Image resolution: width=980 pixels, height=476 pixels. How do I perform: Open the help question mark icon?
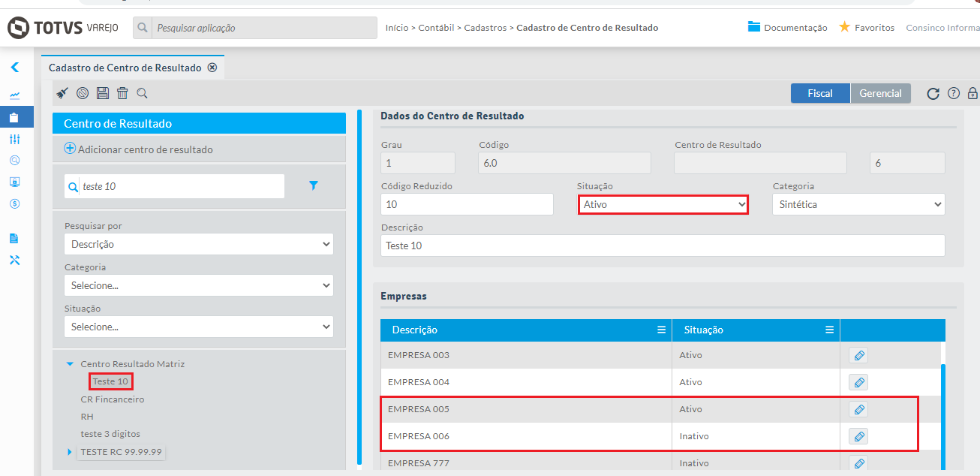pyautogui.click(x=954, y=94)
